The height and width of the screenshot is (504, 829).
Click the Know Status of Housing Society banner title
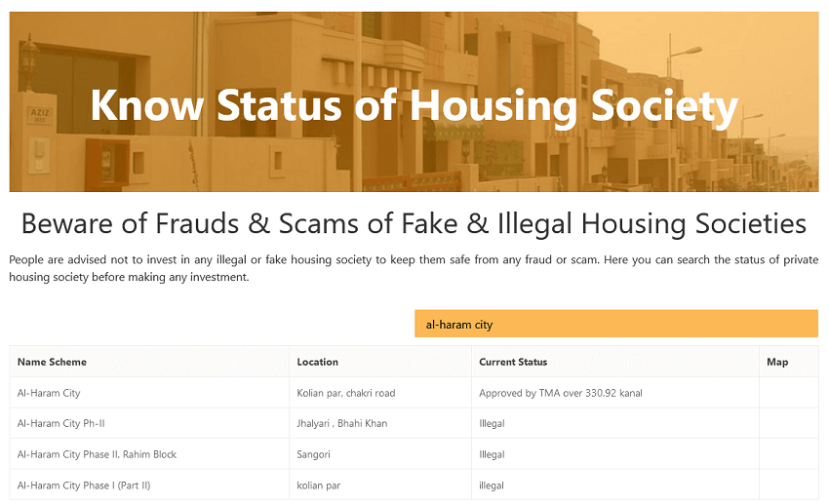click(x=414, y=105)
